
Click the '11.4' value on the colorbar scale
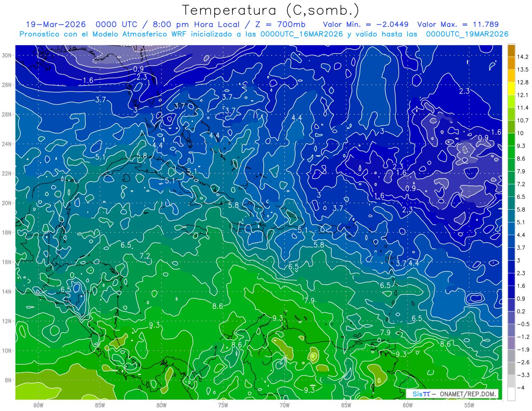pos(523,108)
